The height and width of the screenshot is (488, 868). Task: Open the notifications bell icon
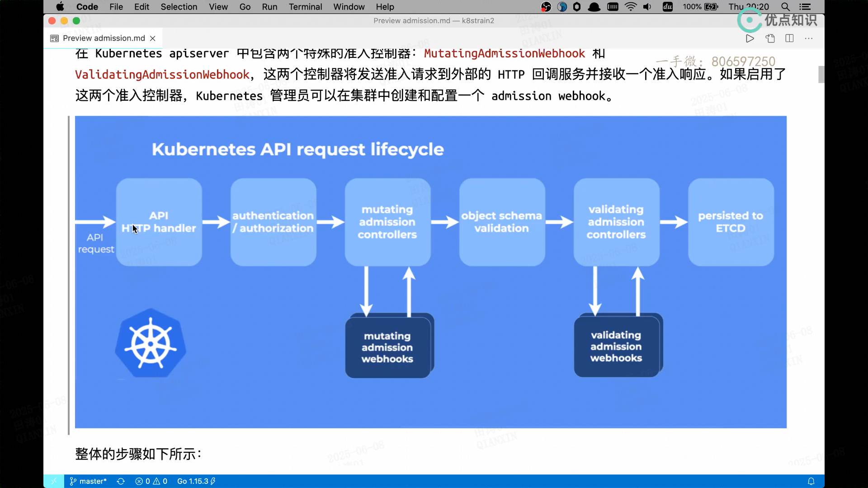pyautogui.click(x=811, y=481)
